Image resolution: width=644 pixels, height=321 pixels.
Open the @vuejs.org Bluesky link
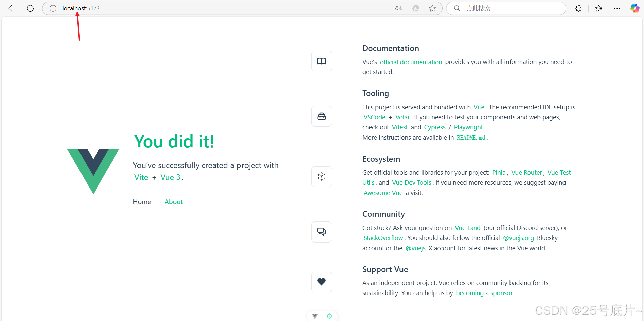[x=519, y=238]
